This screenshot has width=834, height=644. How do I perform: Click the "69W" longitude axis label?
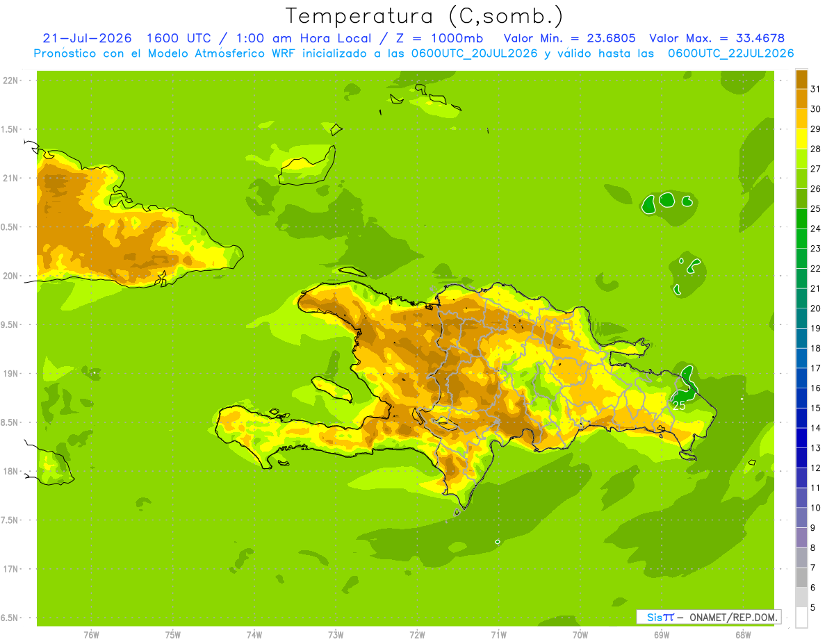(x=662, y=635)
